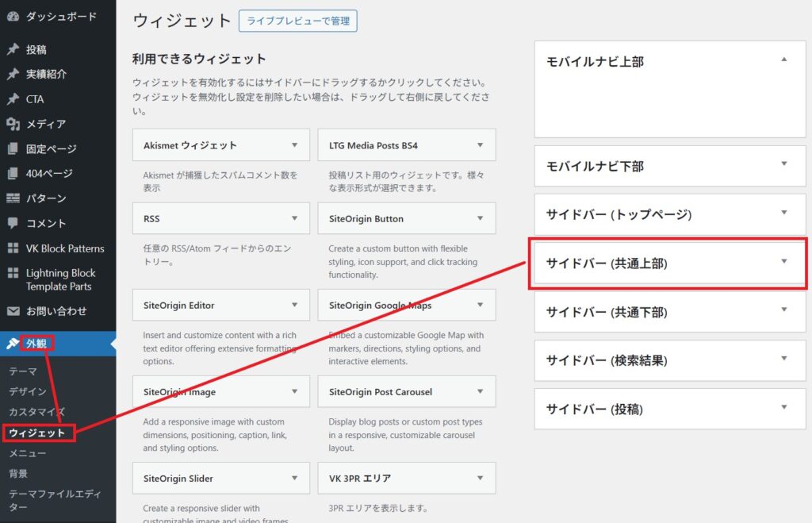Click the ライブプレビューで管理 button
This screenshot has height=523, width=812.
click(297, 21)
